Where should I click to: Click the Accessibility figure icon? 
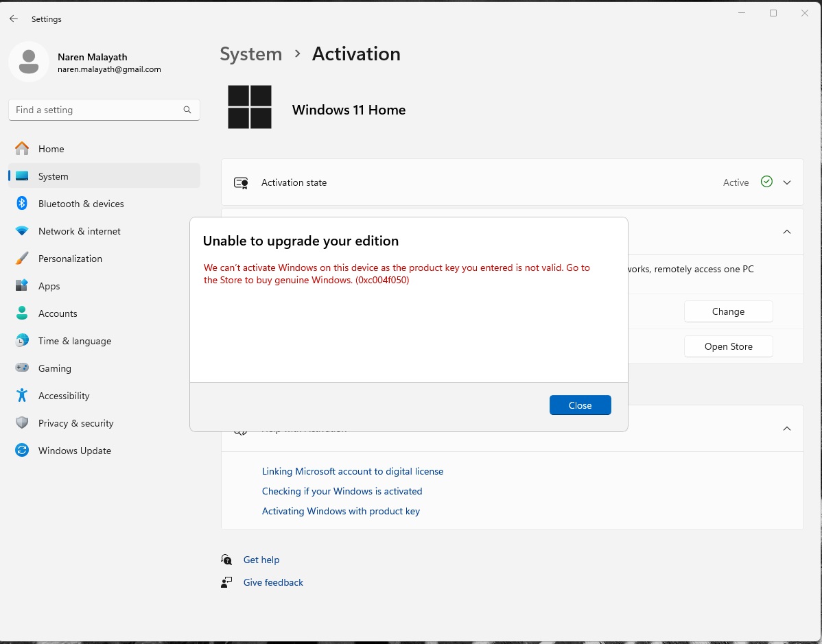(22, 396)
